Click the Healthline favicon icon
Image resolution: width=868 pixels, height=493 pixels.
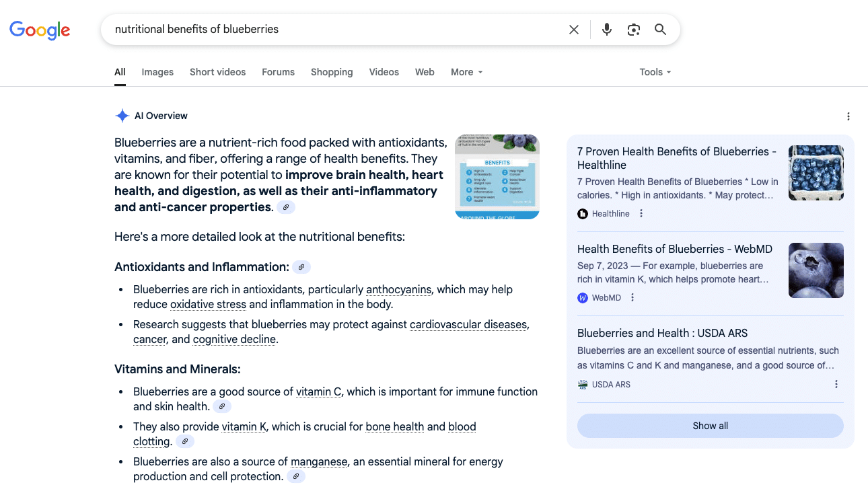[583, 214]
